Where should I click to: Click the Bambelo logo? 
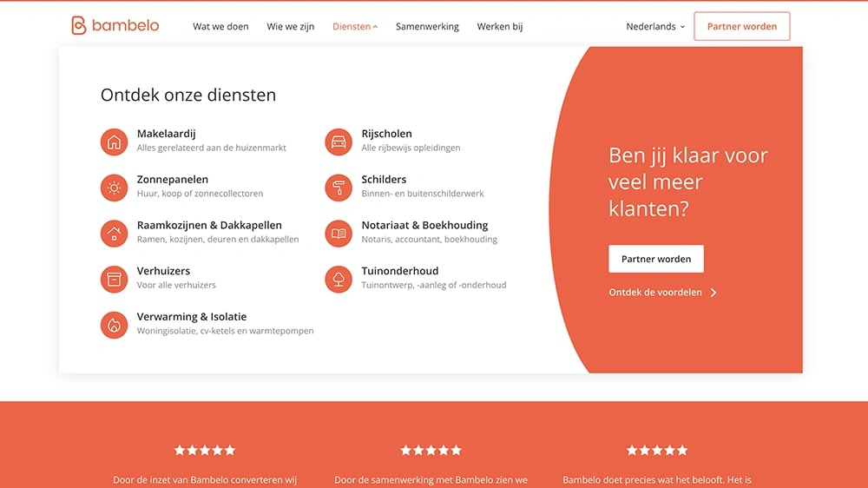click(x=115, y=25)
